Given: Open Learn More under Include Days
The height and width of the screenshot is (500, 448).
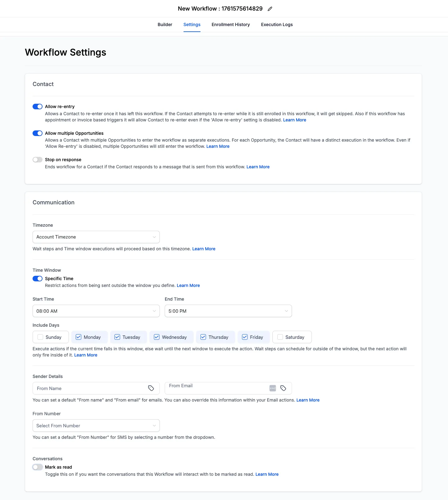Looking at the screenshot, I should point(86,355).
